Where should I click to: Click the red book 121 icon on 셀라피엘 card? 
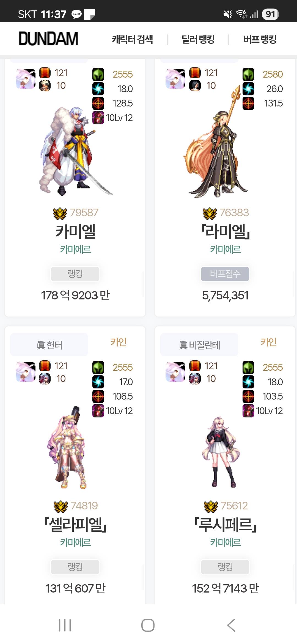coord(45,366)
